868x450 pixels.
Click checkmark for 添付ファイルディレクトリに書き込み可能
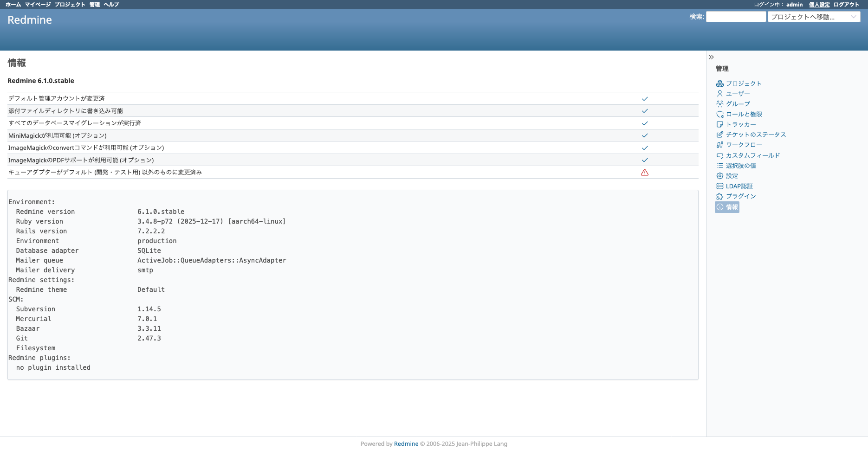coord(645,111)
